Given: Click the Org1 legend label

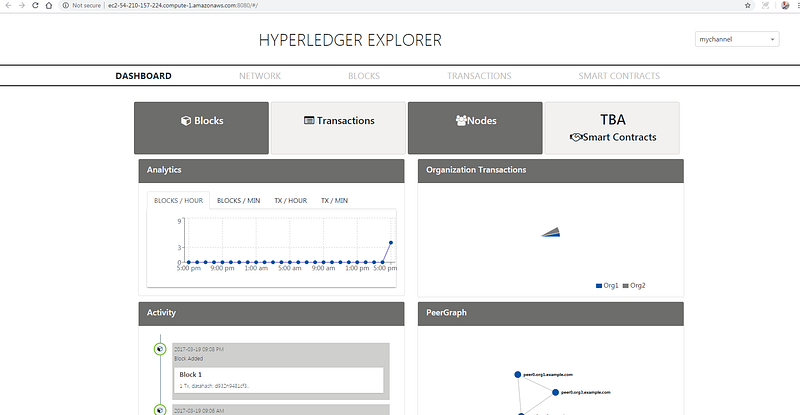Looking at the screenshot, I should [x=611, y=286].
